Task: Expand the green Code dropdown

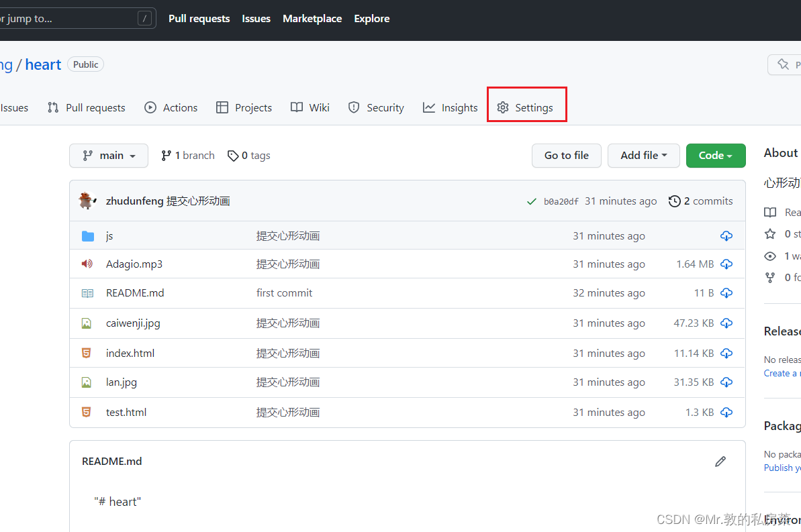Action: coord(716,156)
